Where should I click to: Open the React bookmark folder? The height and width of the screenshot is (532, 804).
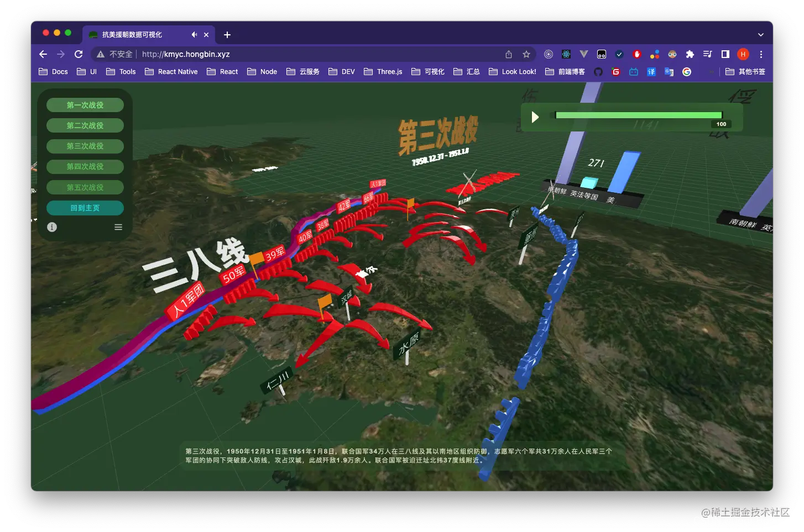click(222, 72)
